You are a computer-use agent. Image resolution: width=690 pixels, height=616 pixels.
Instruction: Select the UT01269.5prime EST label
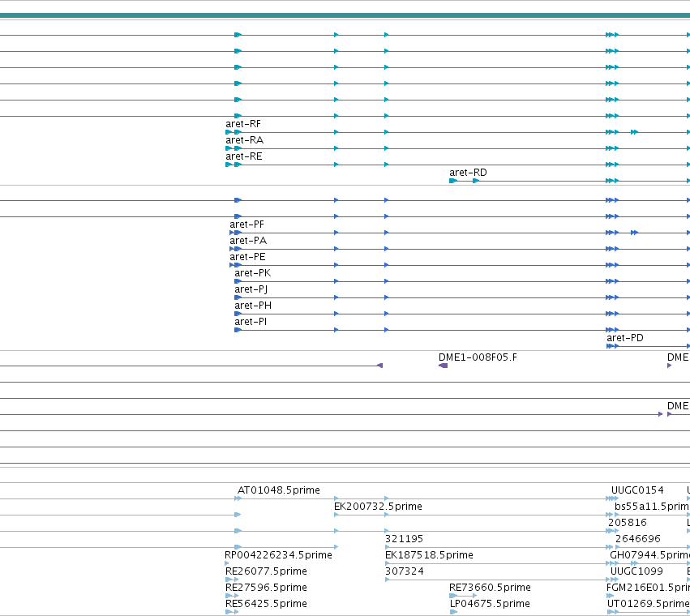click(648, 604)
